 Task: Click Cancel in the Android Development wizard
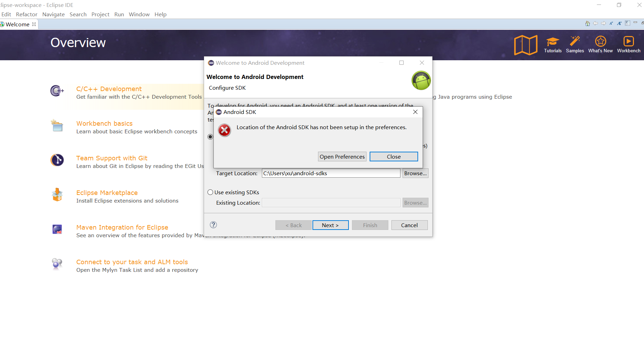coord(409,225)
